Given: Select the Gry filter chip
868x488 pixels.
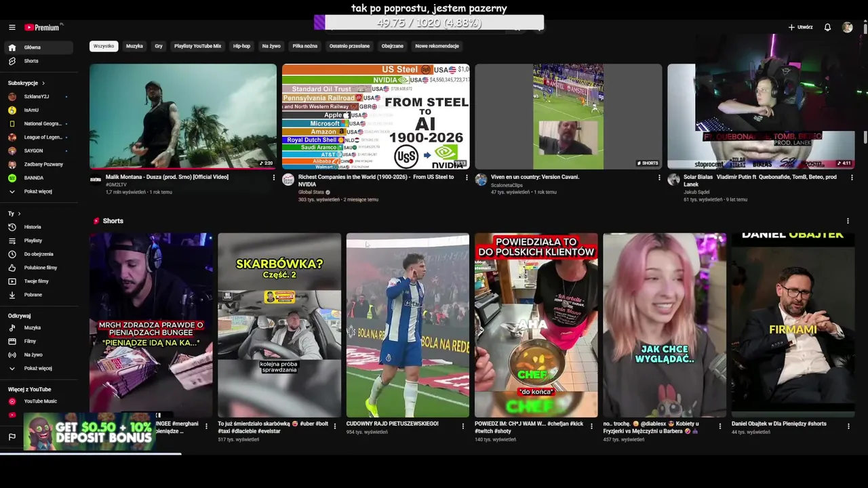Looking at the screenshot, I should [x=159, y=46].
